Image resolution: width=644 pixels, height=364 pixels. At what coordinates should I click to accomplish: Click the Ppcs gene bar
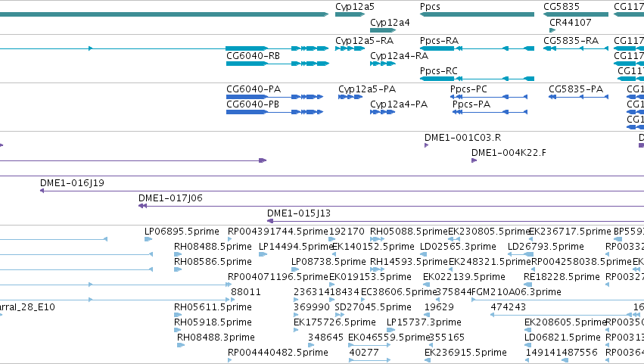tap(477, 14)
